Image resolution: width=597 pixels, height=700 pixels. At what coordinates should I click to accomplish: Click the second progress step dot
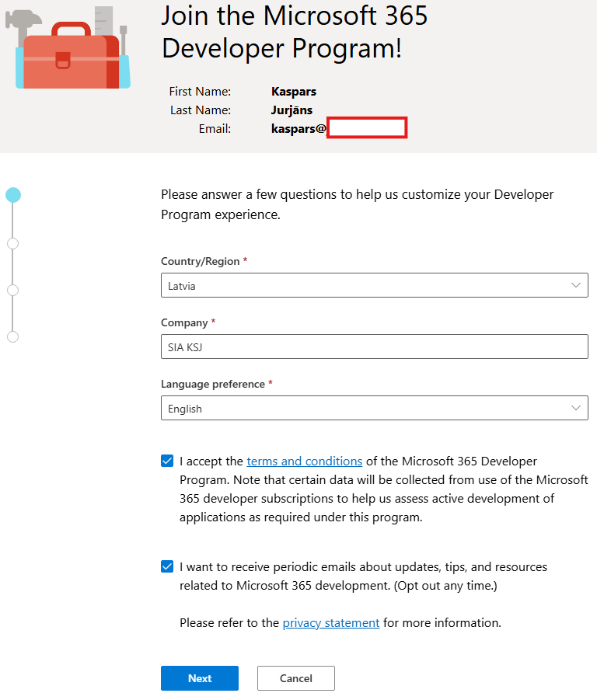(12, 242)
